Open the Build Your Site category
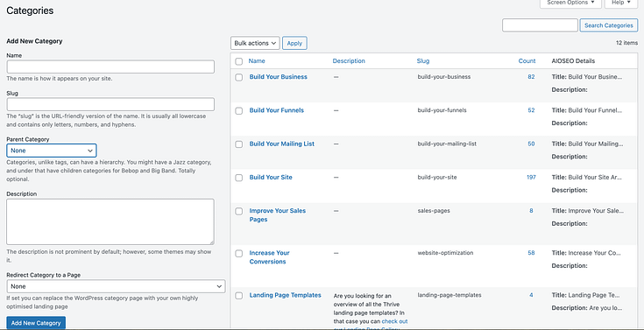The height and width of the screenshot is (330, 644). 271,178
